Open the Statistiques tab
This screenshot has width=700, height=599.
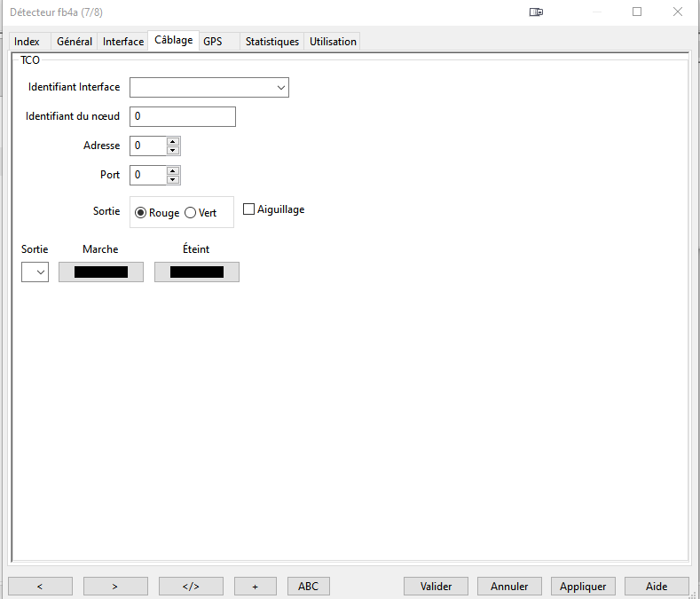coord(271,42)
